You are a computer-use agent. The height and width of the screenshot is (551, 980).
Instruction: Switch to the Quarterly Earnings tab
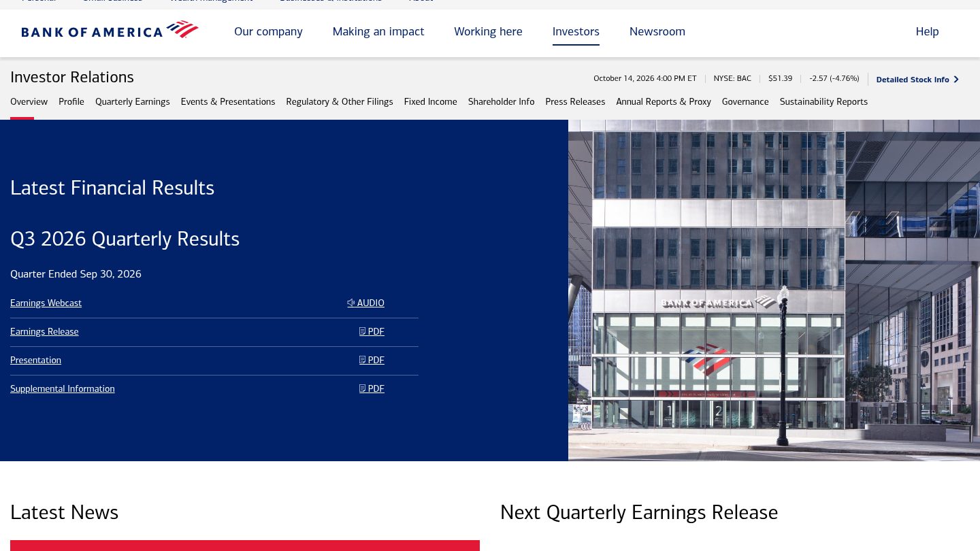tap(133, 101)
